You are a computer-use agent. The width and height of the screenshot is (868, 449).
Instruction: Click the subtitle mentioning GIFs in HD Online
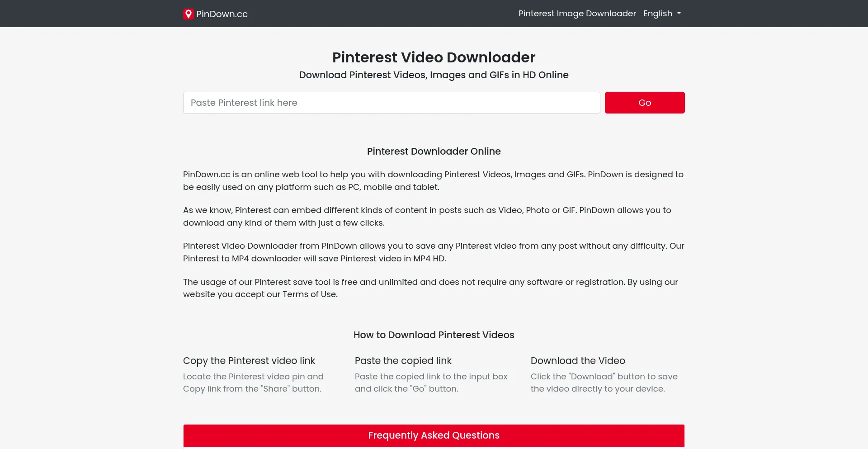(x=434, y=75)
